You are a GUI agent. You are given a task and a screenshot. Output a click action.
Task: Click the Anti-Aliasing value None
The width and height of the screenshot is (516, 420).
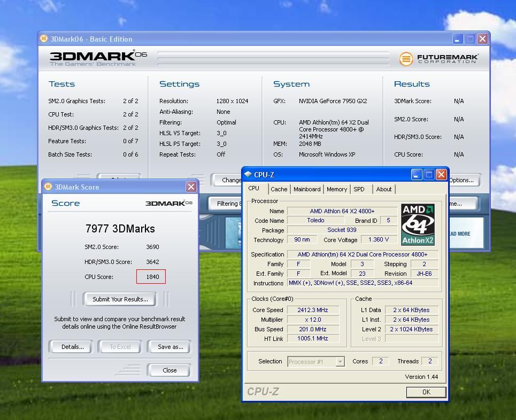coord(223,112)
